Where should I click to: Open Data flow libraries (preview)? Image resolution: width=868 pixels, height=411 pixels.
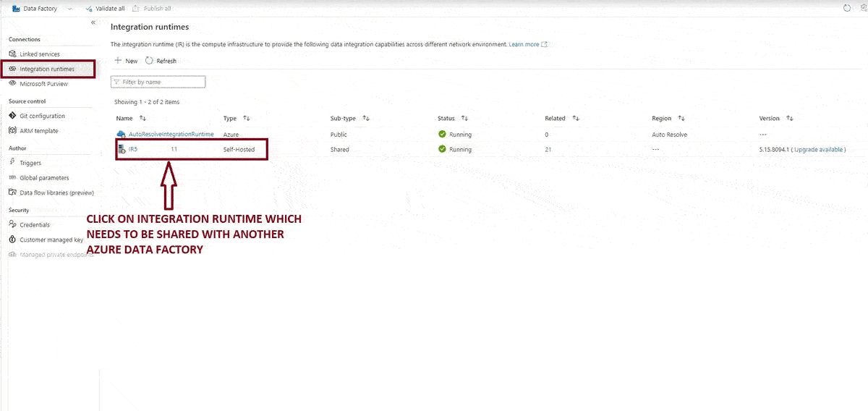pos(56,192)
